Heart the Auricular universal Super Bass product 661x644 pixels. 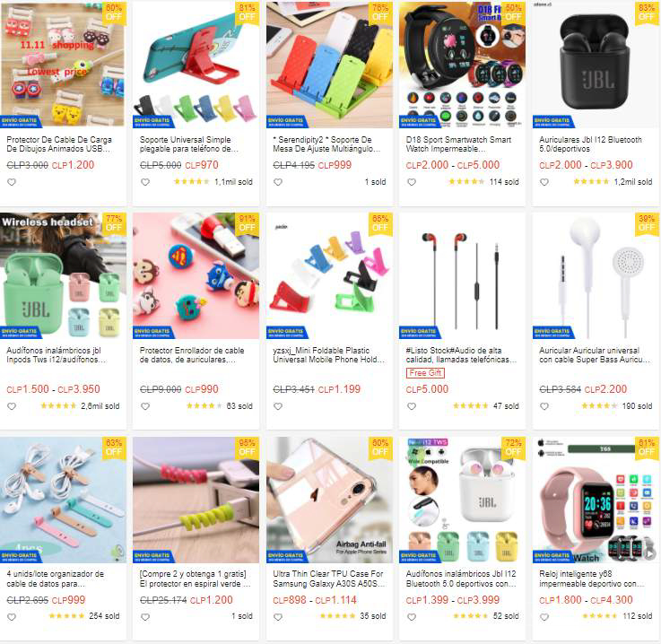point(544,406)
